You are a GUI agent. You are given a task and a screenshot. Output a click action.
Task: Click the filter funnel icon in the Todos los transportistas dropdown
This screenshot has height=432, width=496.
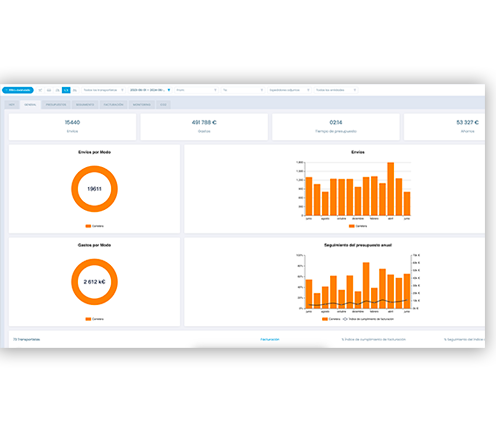pos(122,90)
